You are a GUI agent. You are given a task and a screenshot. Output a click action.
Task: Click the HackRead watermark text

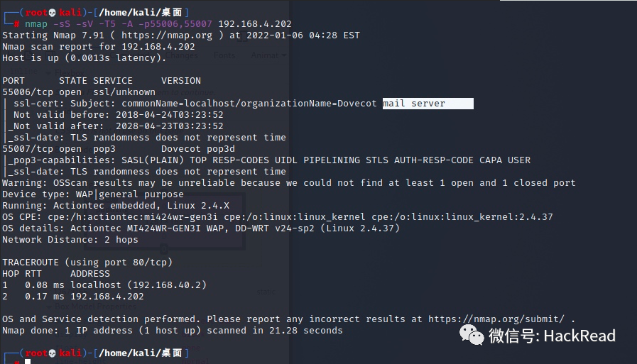pos(579,336)
